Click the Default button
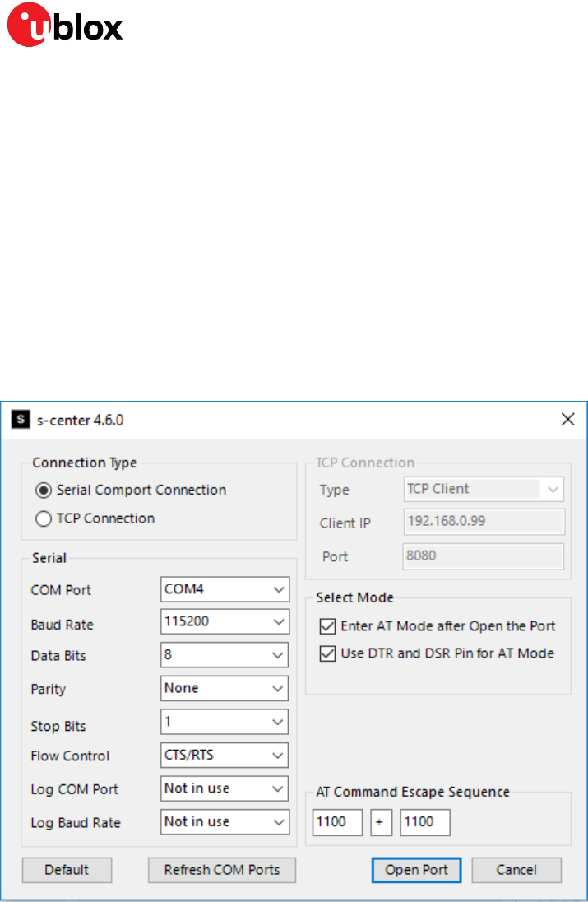588x902 pixels. point(67,870)
